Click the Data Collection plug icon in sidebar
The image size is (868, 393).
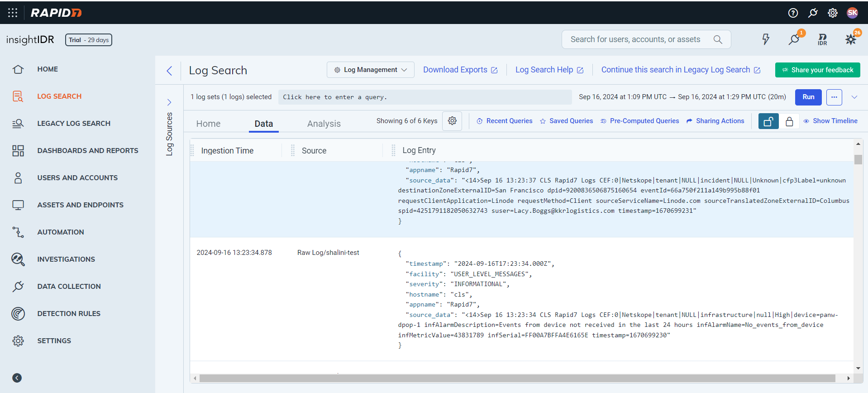tap(18, 287)
